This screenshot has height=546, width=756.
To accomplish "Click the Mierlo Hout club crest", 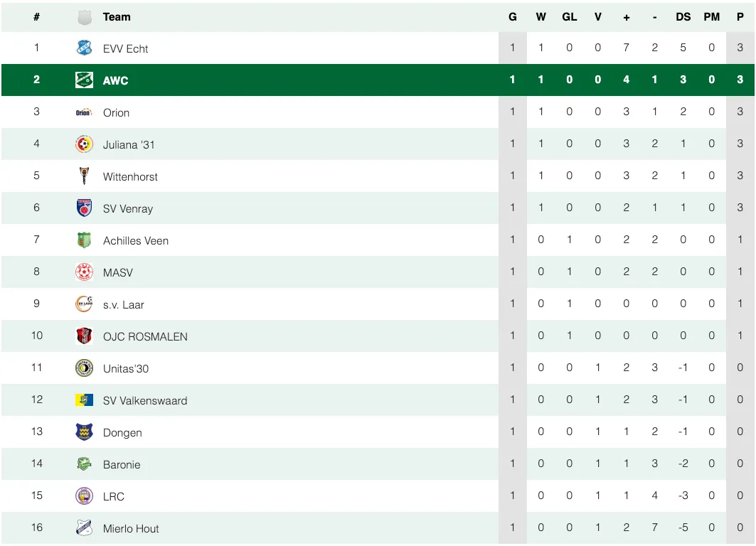I will click(x=84, y=528).
